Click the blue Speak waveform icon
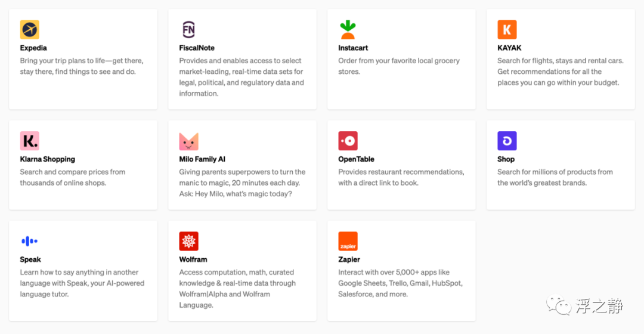 [29, 241]
